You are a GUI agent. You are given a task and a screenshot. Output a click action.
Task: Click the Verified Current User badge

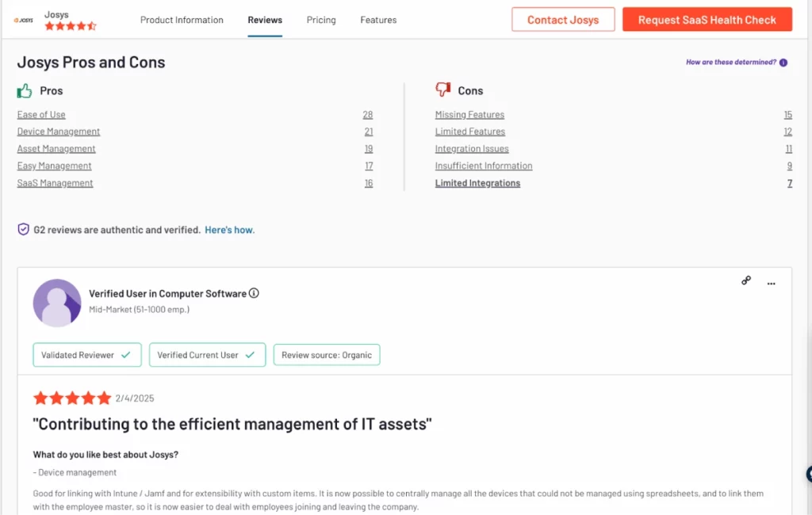207,354
